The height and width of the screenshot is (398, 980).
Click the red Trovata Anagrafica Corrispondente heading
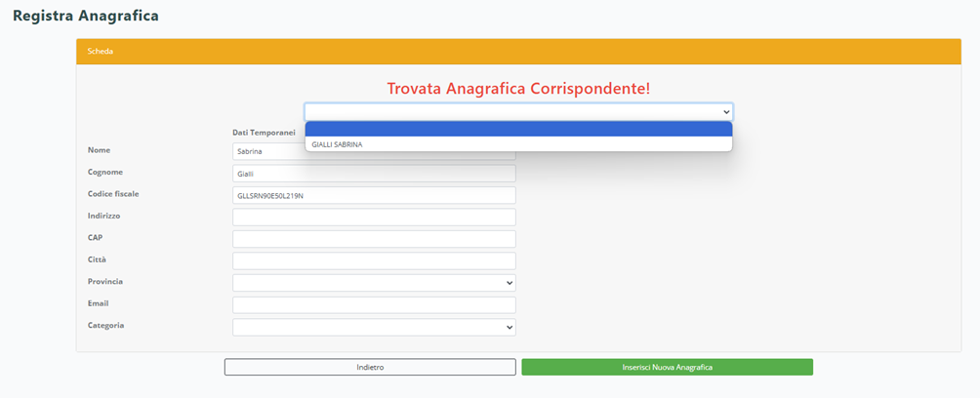click(x=518, y=88)
